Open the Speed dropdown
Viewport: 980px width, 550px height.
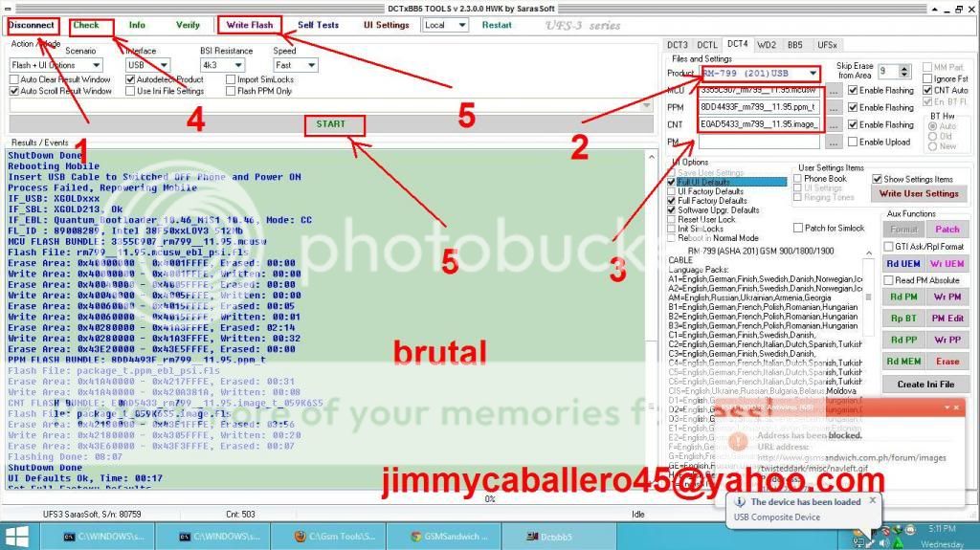295,65
